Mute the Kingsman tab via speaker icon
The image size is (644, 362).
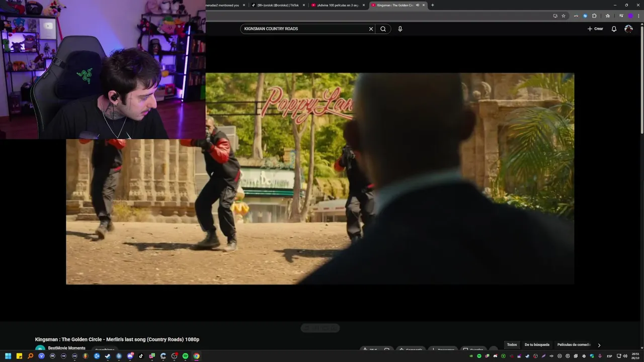(418, 5)
